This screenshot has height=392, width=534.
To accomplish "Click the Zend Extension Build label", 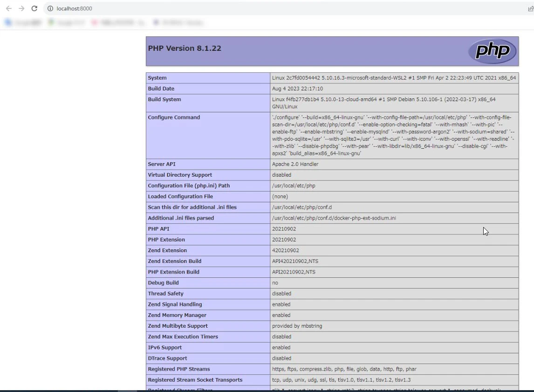I will coord(174,261).
